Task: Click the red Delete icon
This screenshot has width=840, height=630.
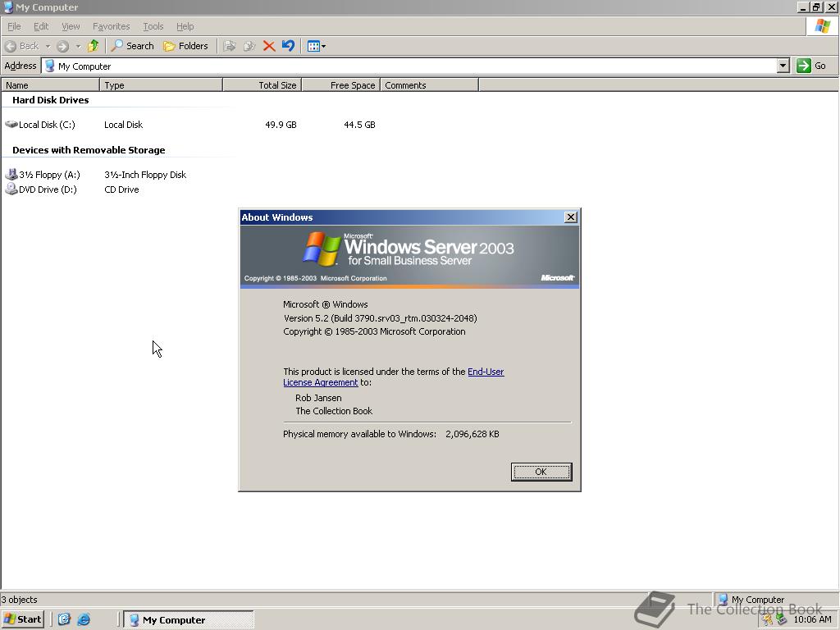Action: coord(269,46)
